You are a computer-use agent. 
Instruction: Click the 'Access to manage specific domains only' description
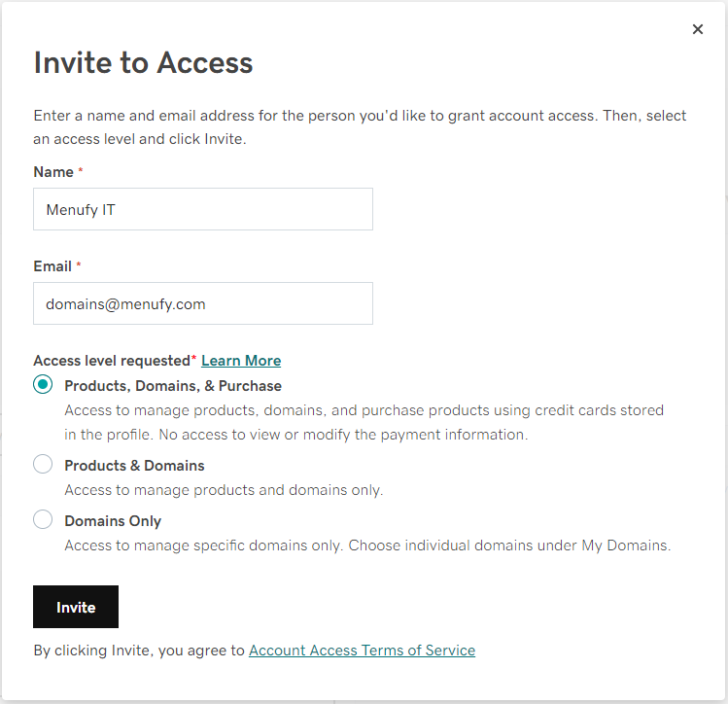click(x=367, y=546)
